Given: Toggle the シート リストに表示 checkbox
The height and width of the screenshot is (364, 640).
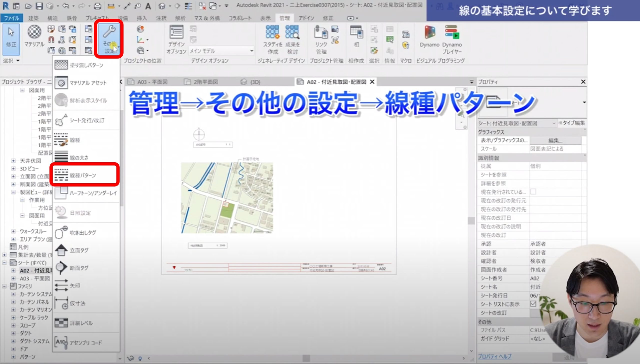Looking at the screenshot, I should click(533, 304).
